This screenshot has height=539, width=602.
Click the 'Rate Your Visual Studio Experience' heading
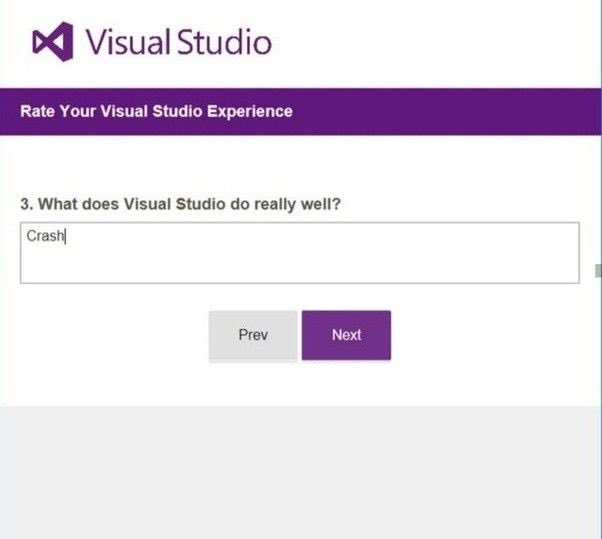(x=156, y=111)
